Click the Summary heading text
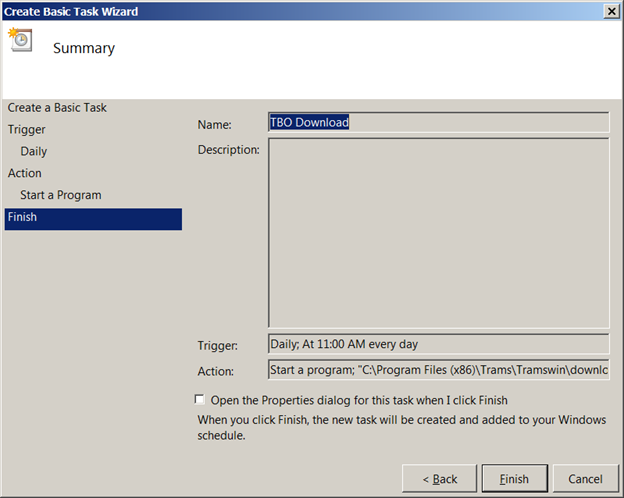The image size is (624, 498). (x=84, y=48)
